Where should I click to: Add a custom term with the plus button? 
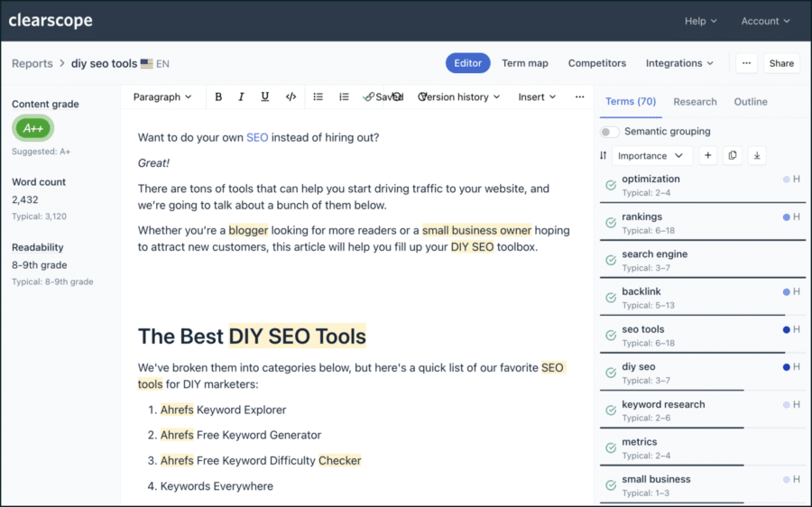pyautogui.click(x=707, y=155)
